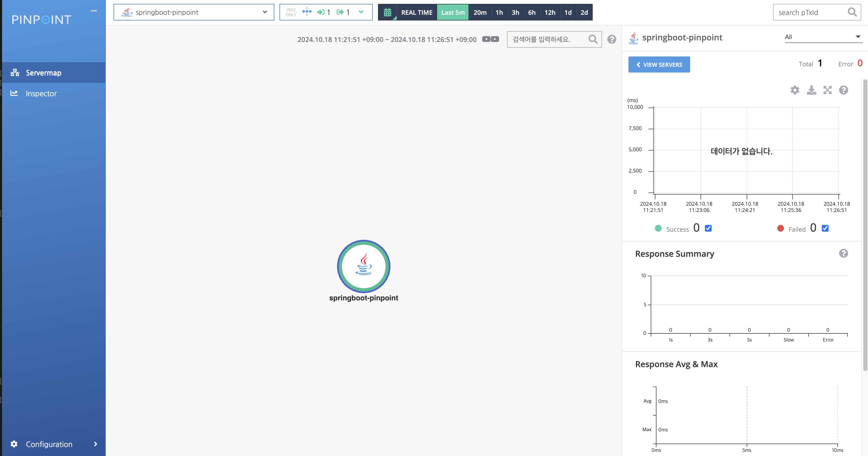Click the server map search magnifier icon
The height and width of the screenshot is (456, 868).
tap(593, 39)
